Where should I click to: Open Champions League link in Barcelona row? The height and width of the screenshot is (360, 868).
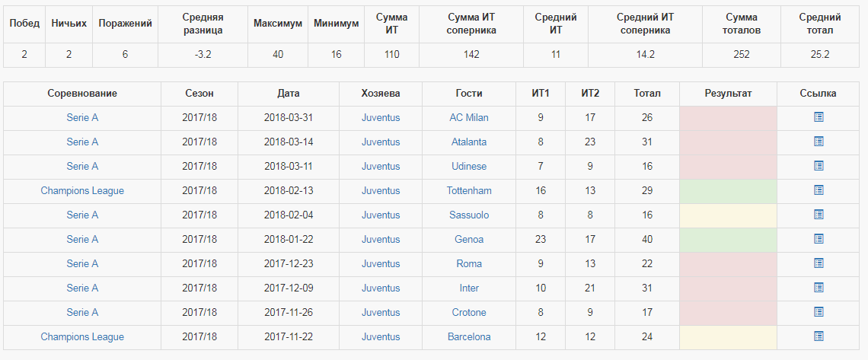tap(82, 337)
